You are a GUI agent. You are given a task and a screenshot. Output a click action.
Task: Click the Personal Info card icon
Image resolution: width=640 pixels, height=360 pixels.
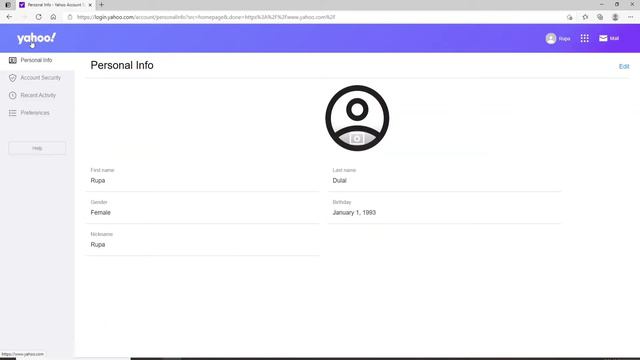(13, 60)
